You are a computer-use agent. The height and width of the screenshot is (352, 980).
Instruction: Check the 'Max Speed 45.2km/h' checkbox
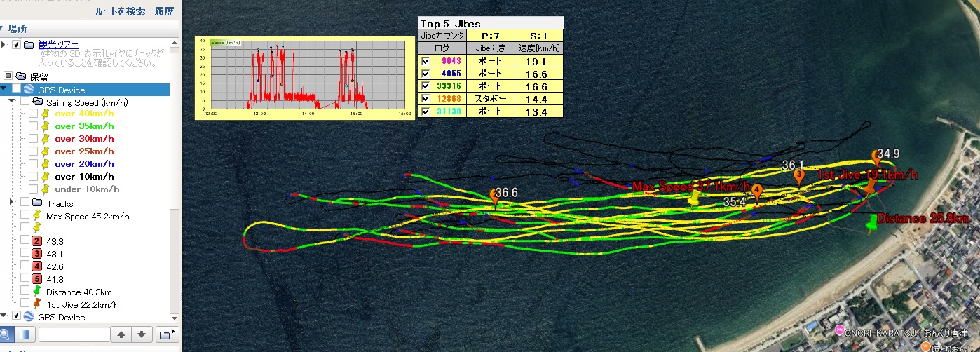(25, 216)
